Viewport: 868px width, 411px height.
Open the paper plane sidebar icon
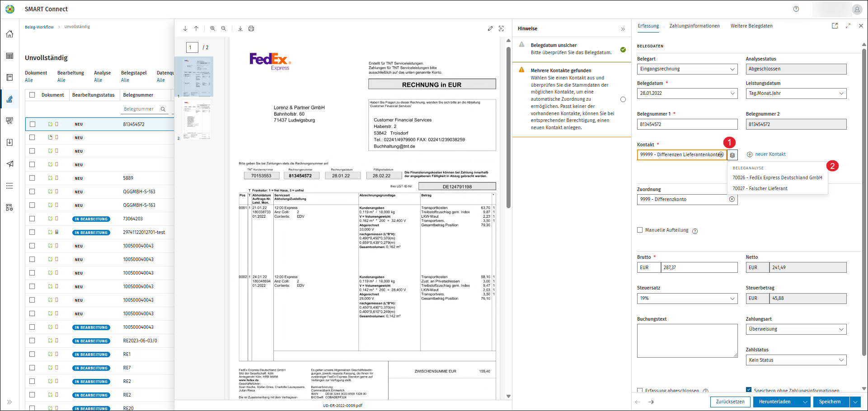point(9,164)
